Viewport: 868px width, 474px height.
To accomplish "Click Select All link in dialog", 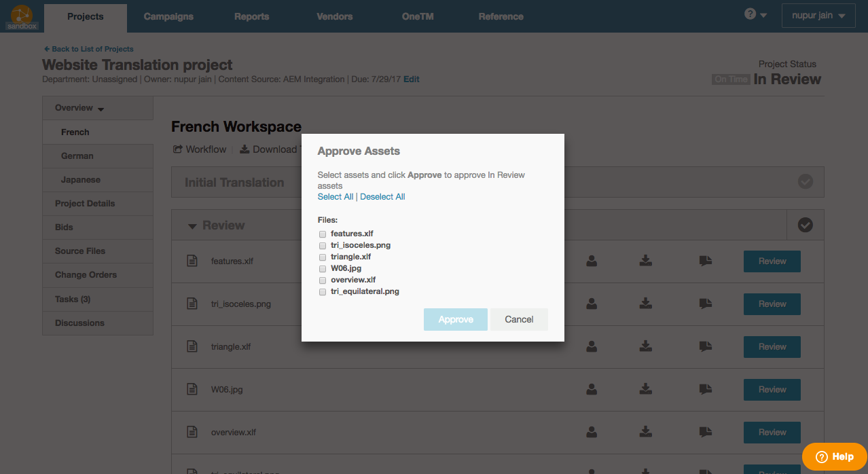I will (x=336, y=197).
